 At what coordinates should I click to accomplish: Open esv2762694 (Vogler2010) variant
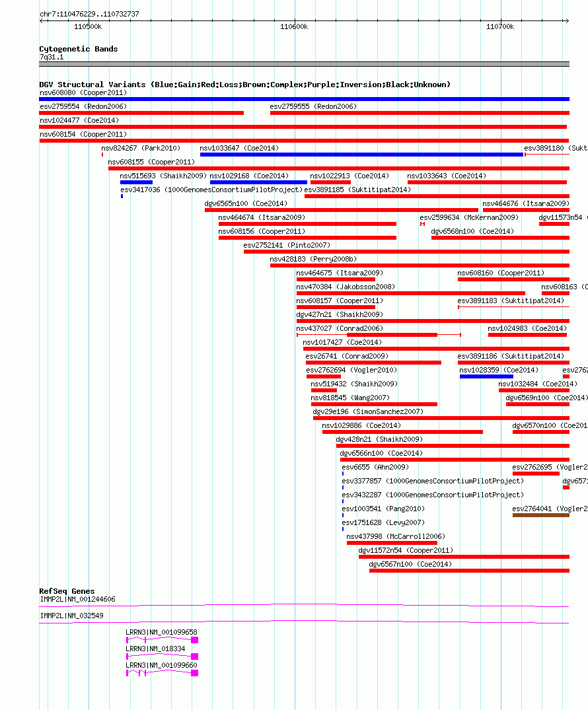point(351,371)
